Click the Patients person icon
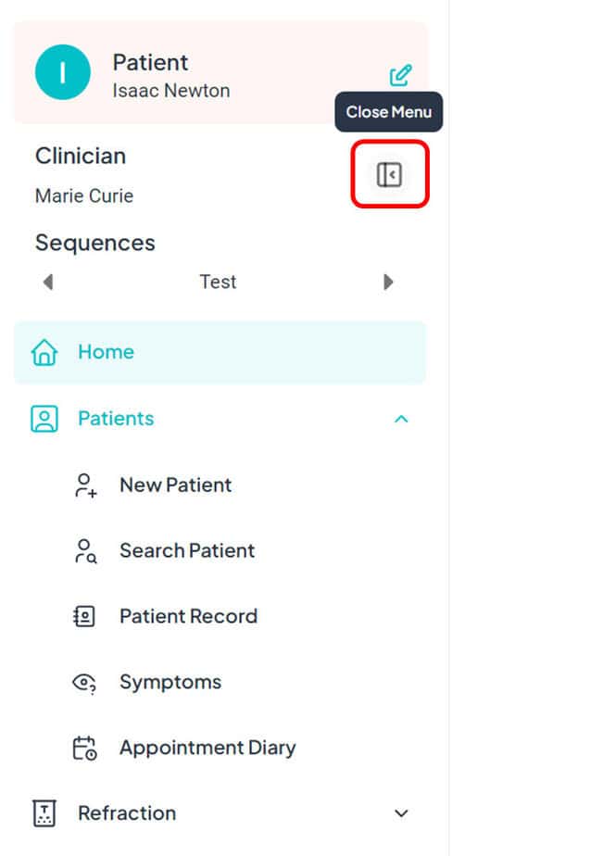Viewport: 616px width, 856px height. [x=44, y=419]
